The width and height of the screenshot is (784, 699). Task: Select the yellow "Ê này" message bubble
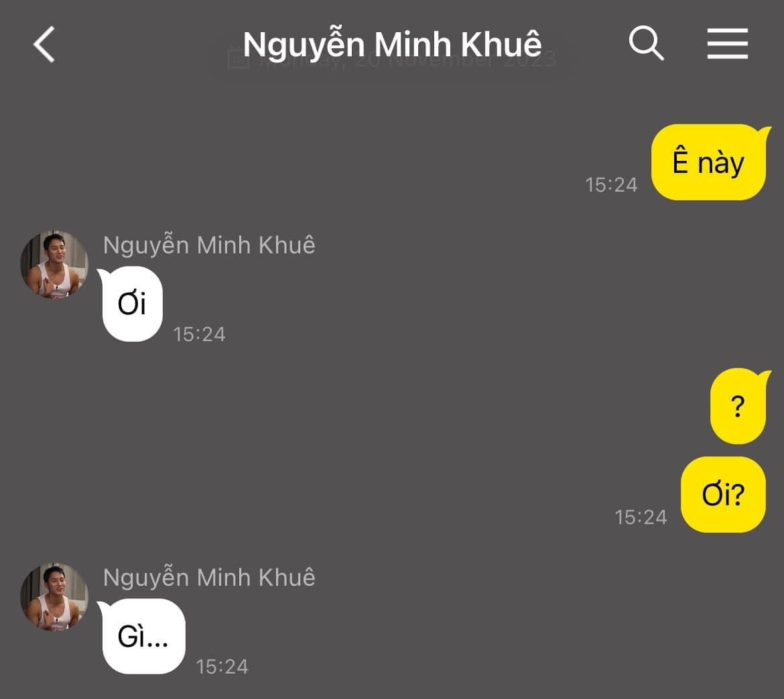708,162
